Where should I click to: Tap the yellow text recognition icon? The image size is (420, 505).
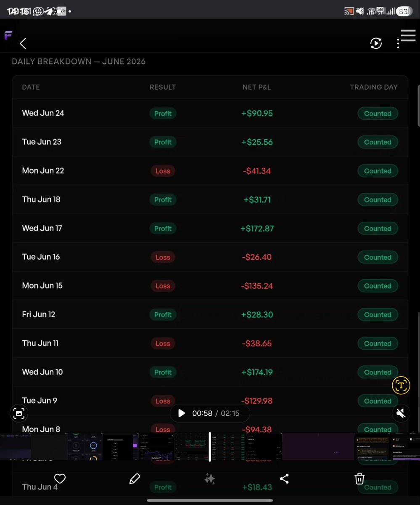pos(401,385)
